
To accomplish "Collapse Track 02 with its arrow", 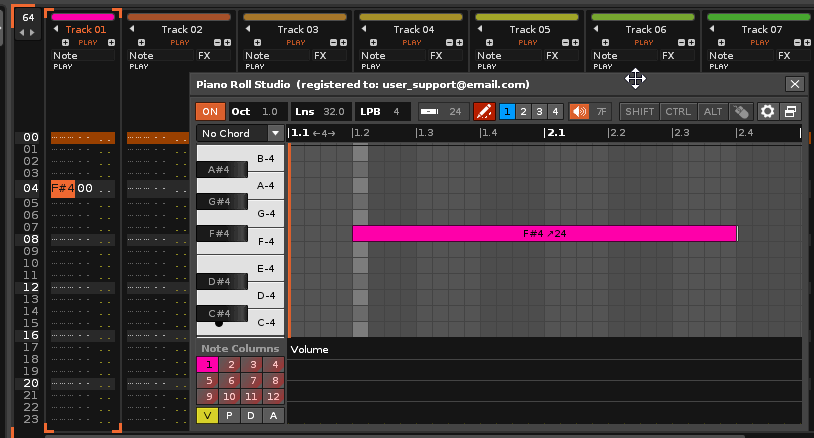I will tap(132, 29).
